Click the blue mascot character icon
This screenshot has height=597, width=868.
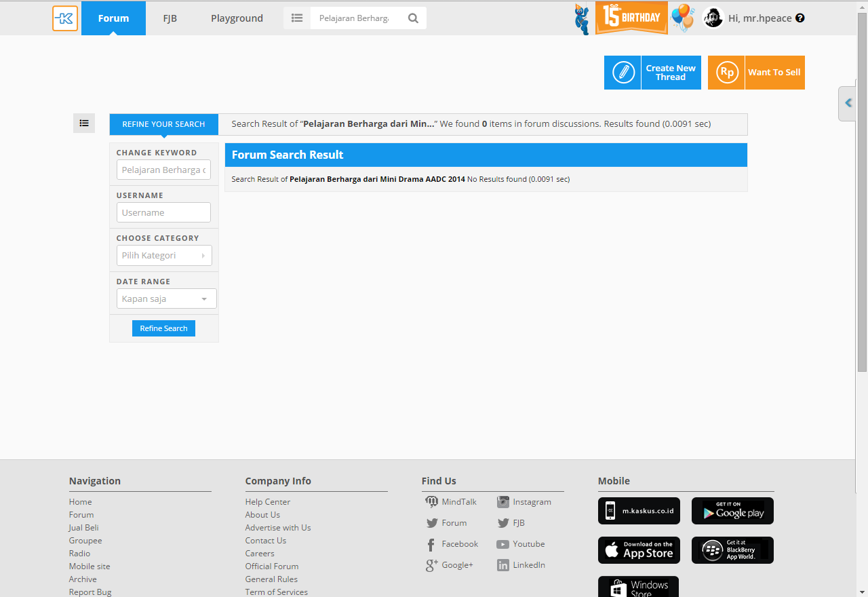583,18
